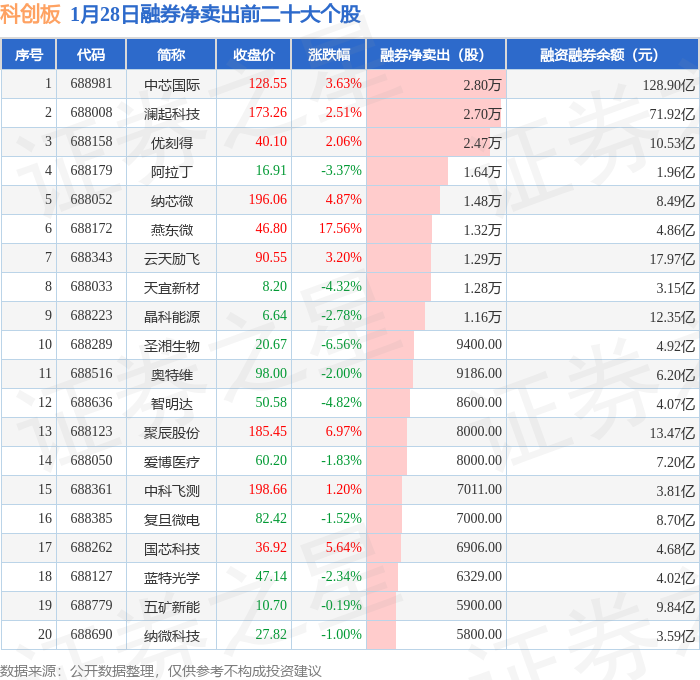Click closing price 196.06
700x680 pixels.
pos(267,200)
